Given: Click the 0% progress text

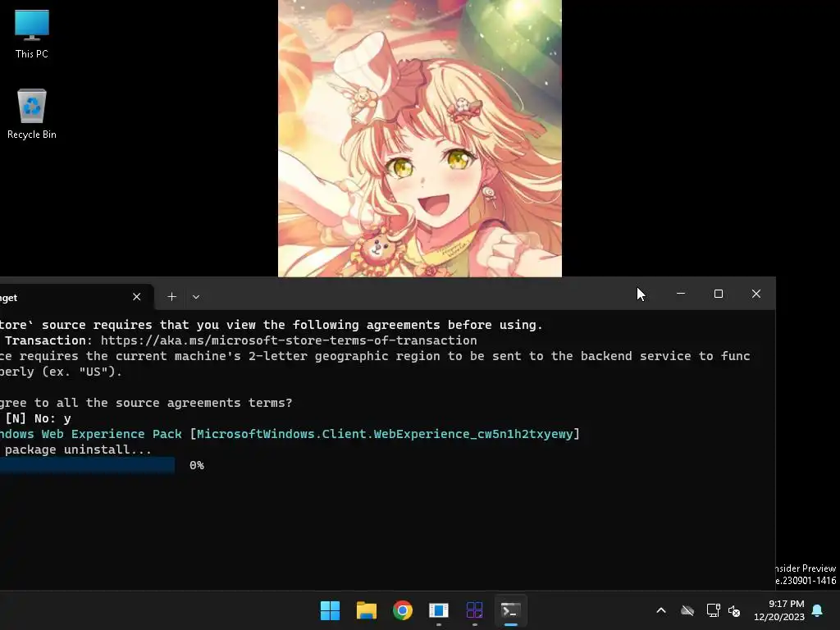Looking at the screenshot, I should 197,466.
